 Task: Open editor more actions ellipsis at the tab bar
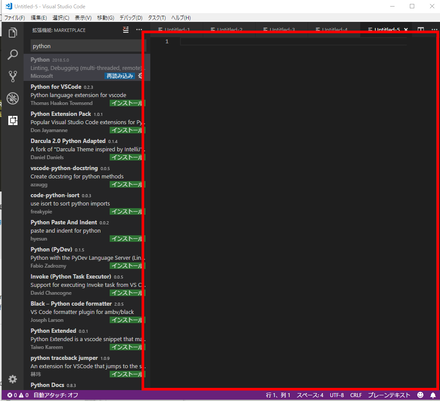434,30
